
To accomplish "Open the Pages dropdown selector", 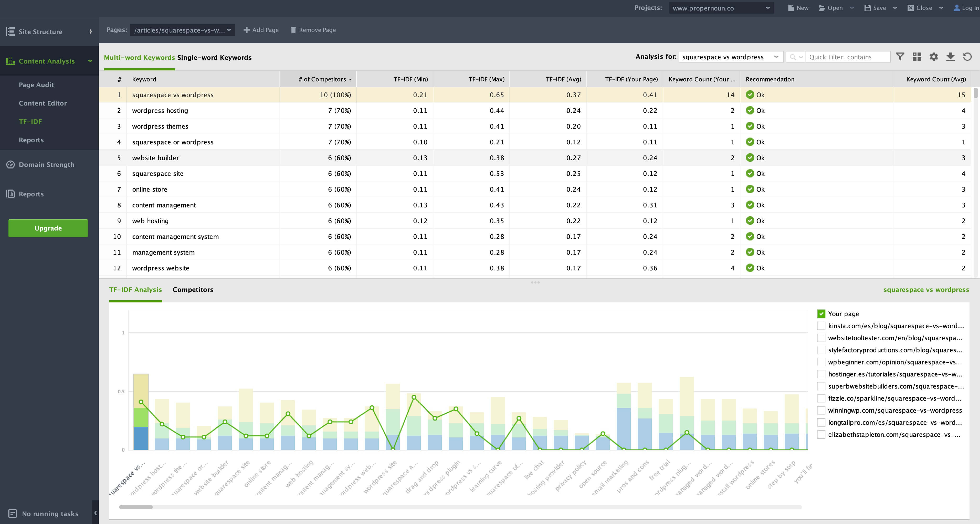I will [182, 30].
